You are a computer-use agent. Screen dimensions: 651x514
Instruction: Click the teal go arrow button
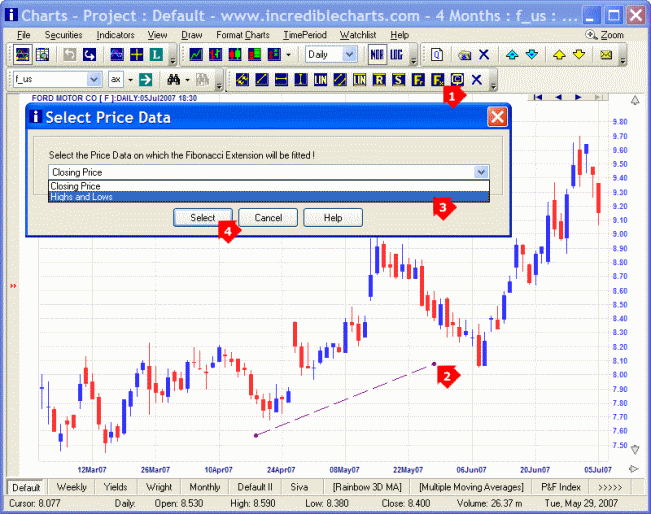tap(145, 79)
